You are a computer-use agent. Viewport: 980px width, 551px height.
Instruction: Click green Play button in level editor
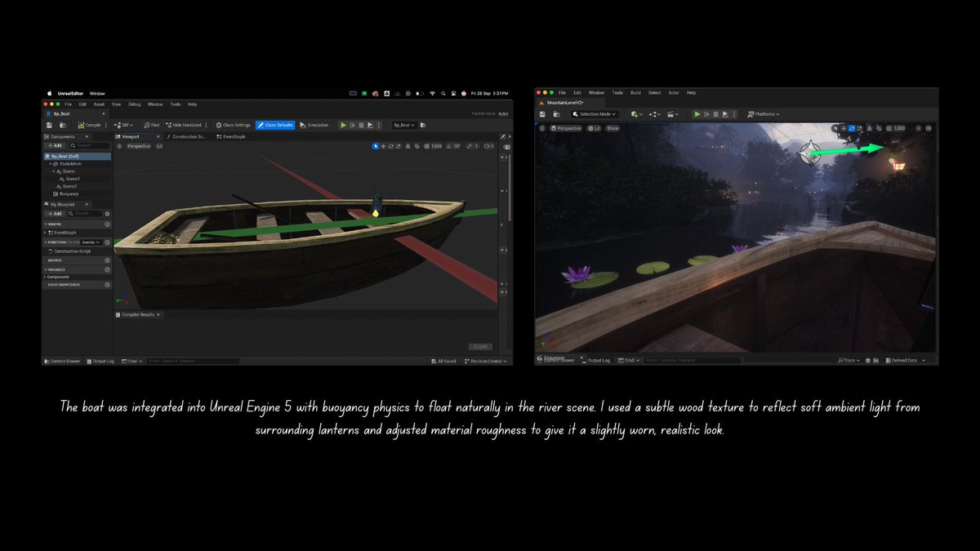coord(697,114)
